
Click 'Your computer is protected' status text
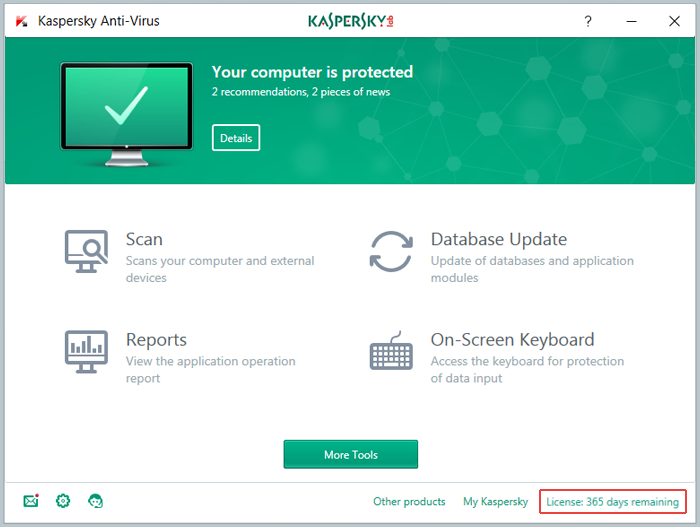(312, 72)
